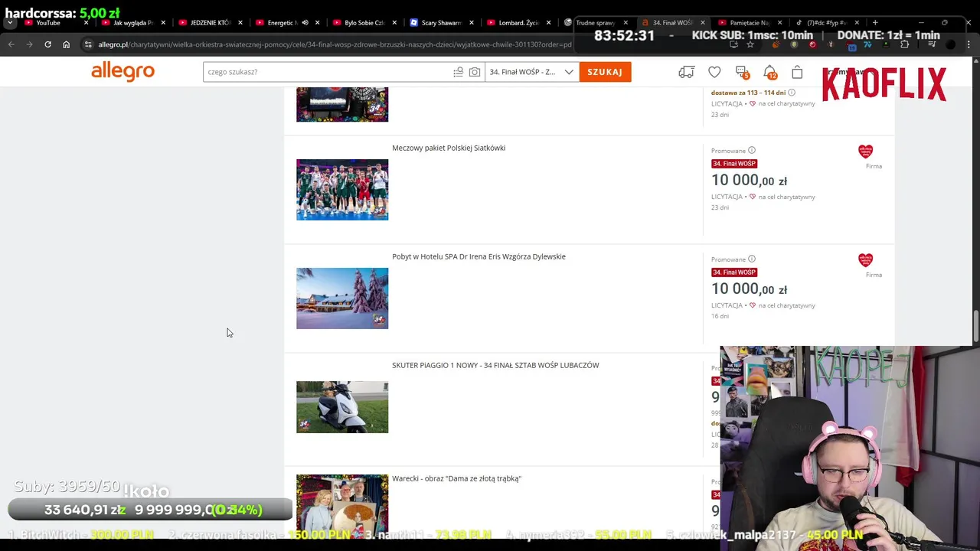Open the notifications bell with badge 12
980x551 pixels.
[769, 72]
